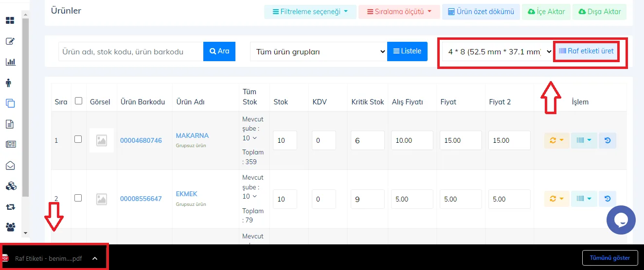Open the dashboard grid icon in sidebar

pos(10,20)
